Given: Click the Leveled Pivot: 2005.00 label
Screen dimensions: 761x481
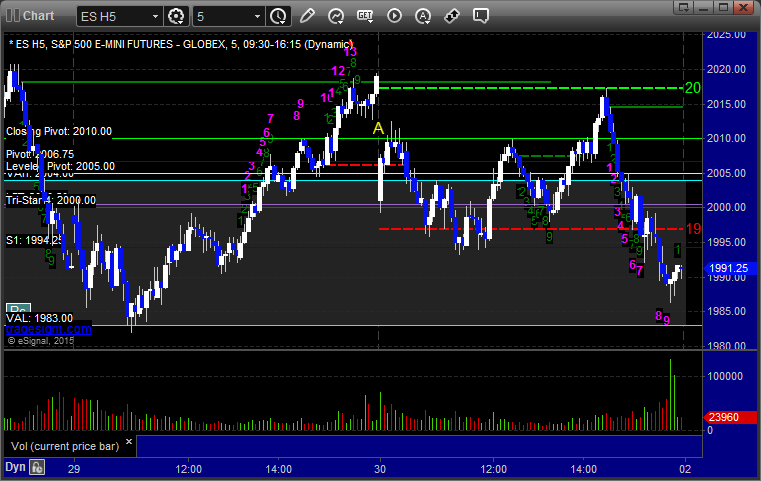Looking at the screenshot, I should click(x=60, y=166).
